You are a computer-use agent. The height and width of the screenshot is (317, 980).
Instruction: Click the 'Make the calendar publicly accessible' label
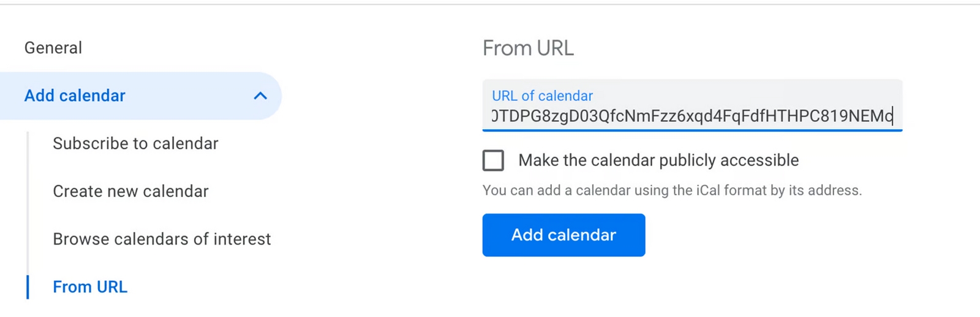[658, 160]
